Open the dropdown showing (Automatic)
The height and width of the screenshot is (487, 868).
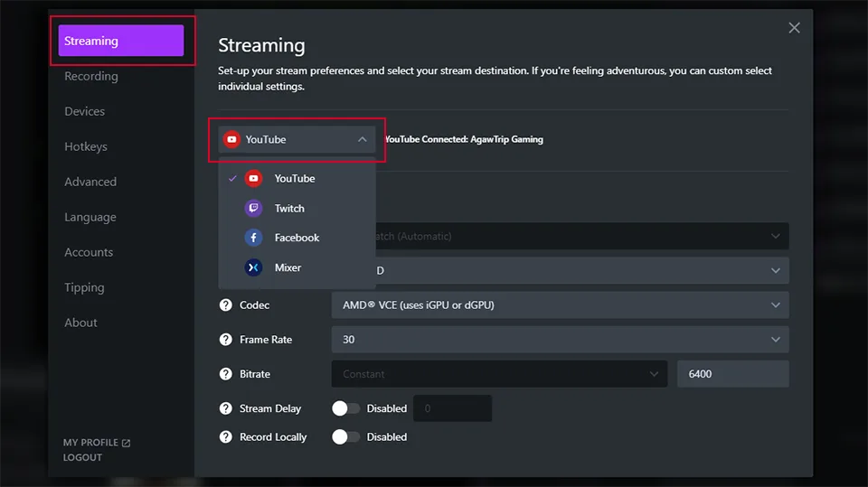click(581, 237)
